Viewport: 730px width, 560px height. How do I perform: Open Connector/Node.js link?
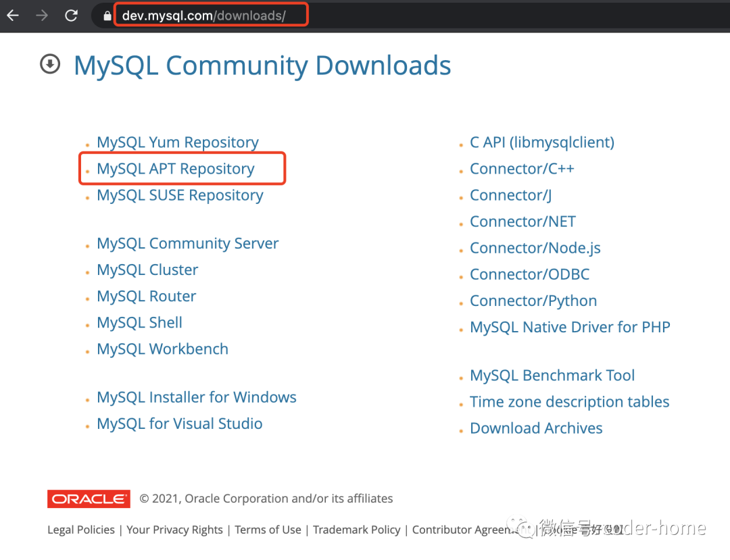pos(535,249)
